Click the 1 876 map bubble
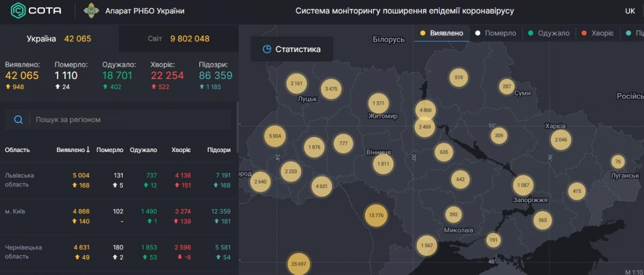This screenshot has height=275, width=644. tap(314, 148)
